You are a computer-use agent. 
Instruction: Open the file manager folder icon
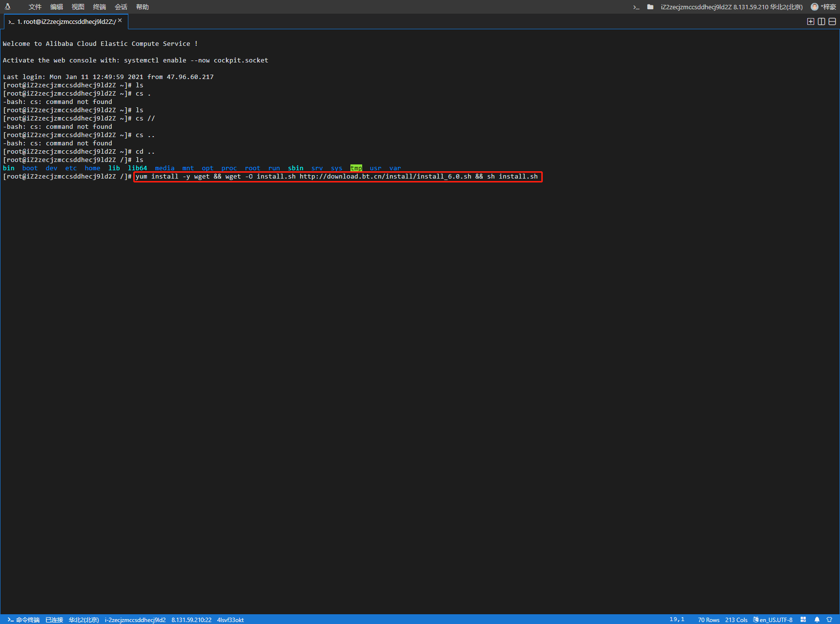(x=650, y=7)
